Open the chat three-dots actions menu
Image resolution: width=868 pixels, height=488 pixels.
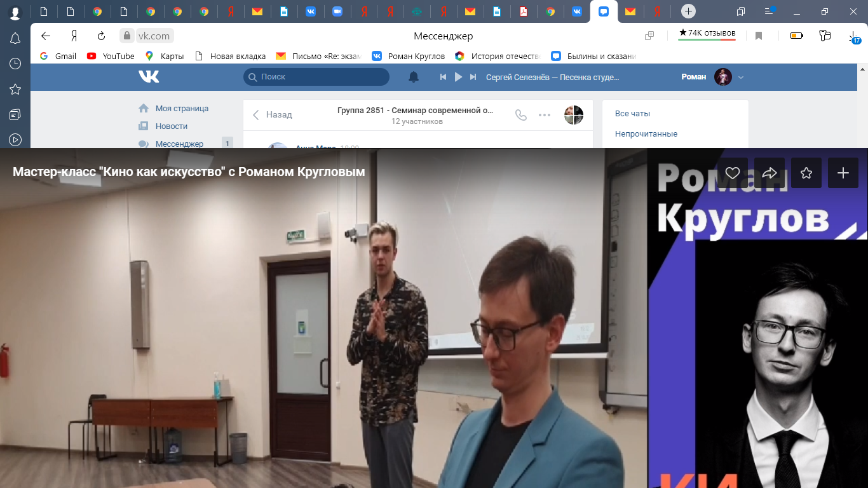click(x=545, y=115)
